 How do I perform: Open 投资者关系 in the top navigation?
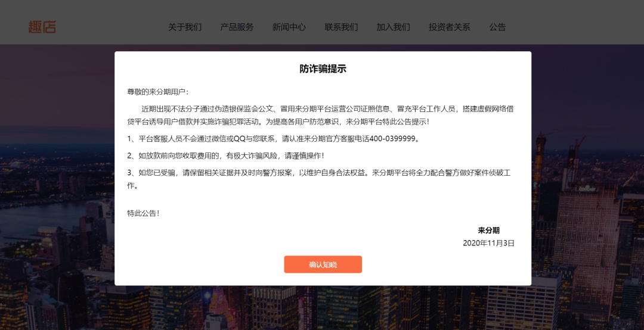450,27
